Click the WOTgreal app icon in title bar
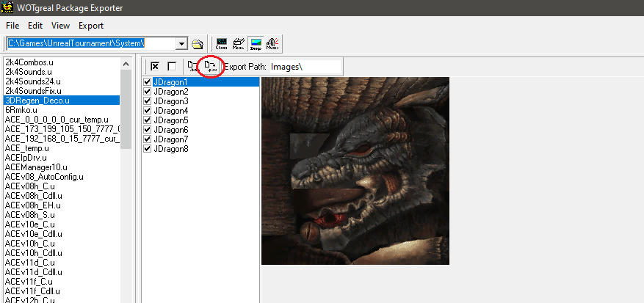644x303 pixels. click(7, 7)
